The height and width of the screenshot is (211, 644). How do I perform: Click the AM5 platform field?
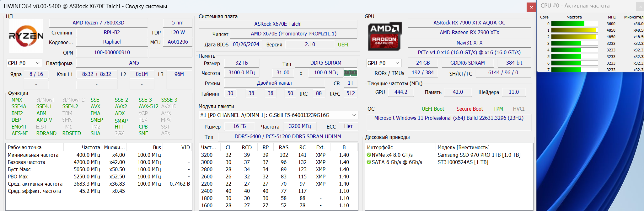pyautogui.click(x=134, y=63)
